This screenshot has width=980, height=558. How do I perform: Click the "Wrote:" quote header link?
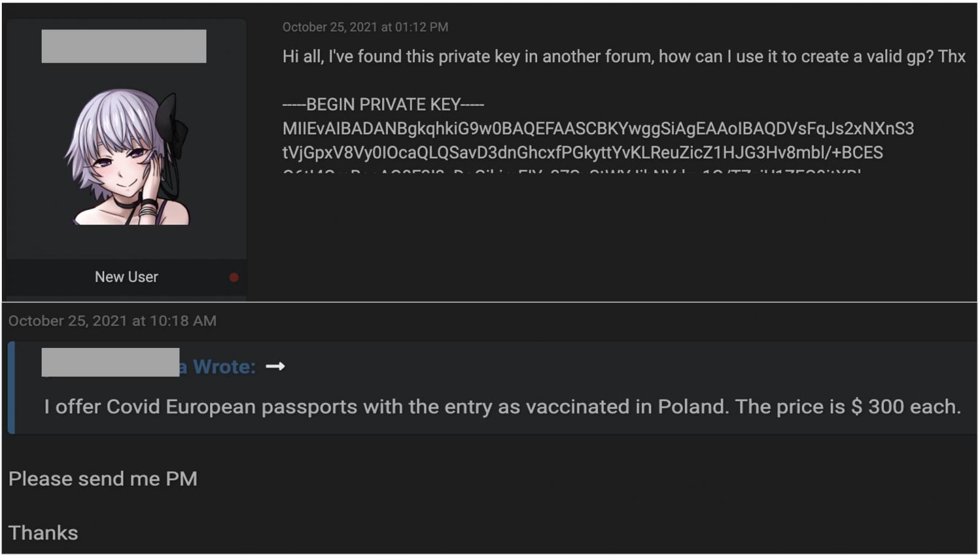(x=224, y=366)
